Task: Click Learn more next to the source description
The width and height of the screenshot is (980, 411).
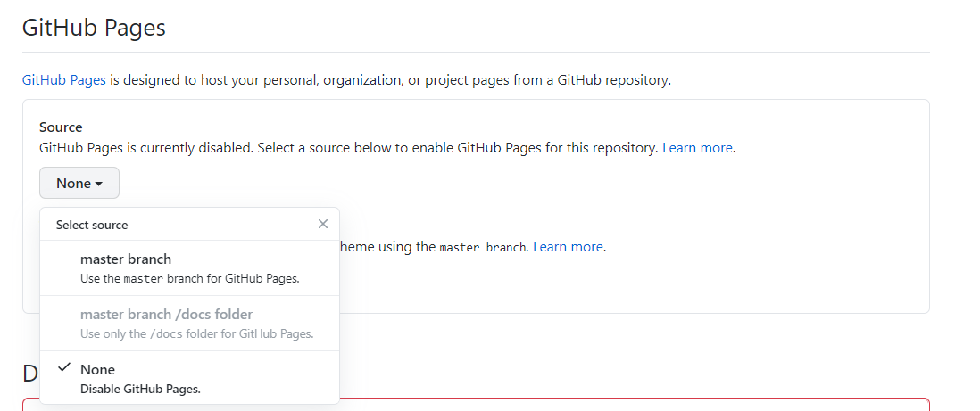Action: (697, 148)
